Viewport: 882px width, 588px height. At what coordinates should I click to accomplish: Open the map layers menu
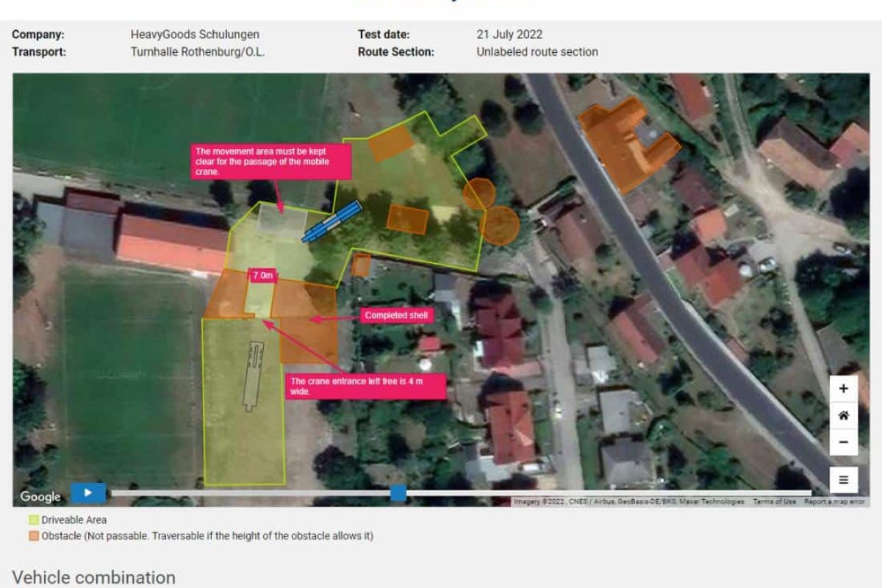pos(843,480)
